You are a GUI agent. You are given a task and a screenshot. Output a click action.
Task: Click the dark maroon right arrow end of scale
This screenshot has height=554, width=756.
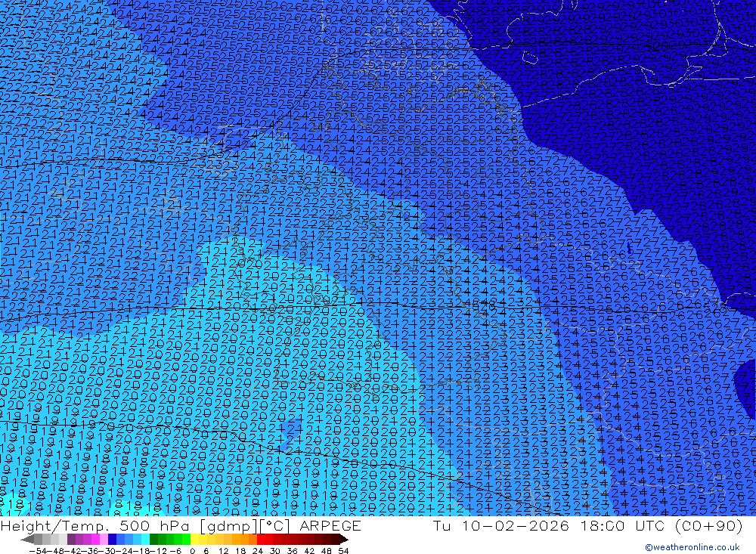click(x=343, y=539)
